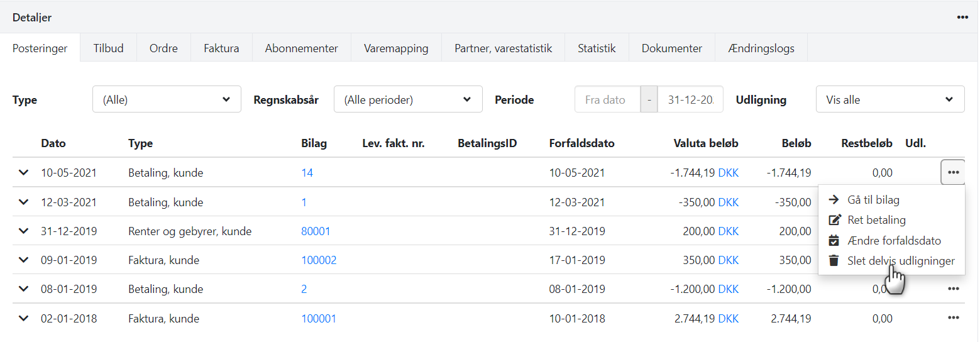Viewport: 980px width, 342px height.
Task: Click the Forfaldsdato column header
Action: pyautogui.click(x=582, y=143)
